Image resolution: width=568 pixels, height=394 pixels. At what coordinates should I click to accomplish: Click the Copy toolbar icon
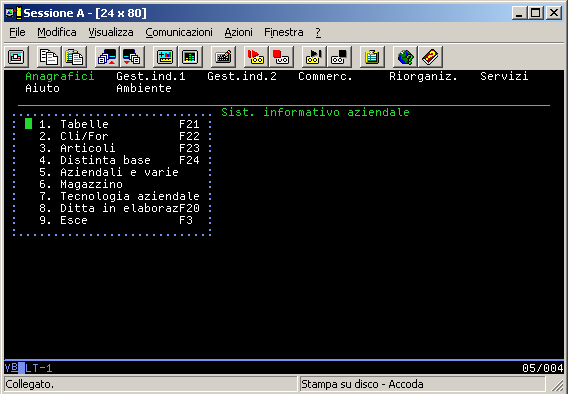coord(49,57)
